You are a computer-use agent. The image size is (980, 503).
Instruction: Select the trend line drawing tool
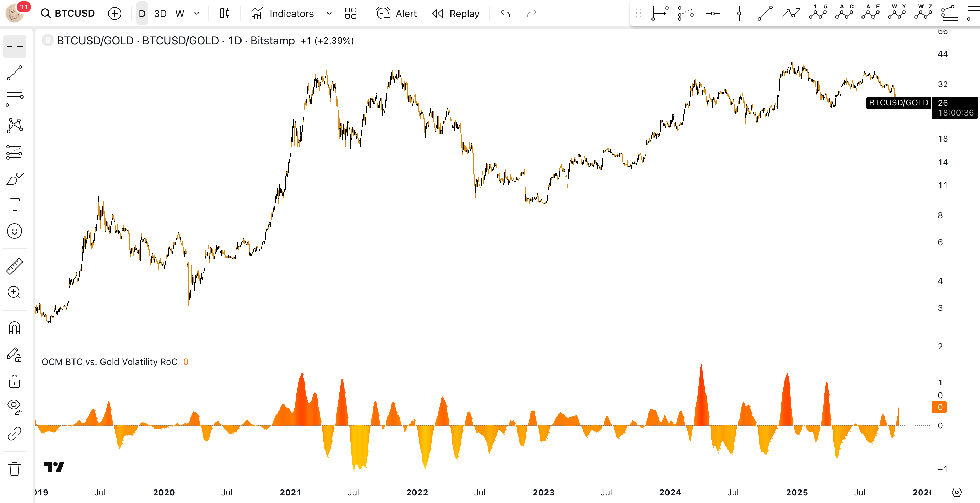15,73
